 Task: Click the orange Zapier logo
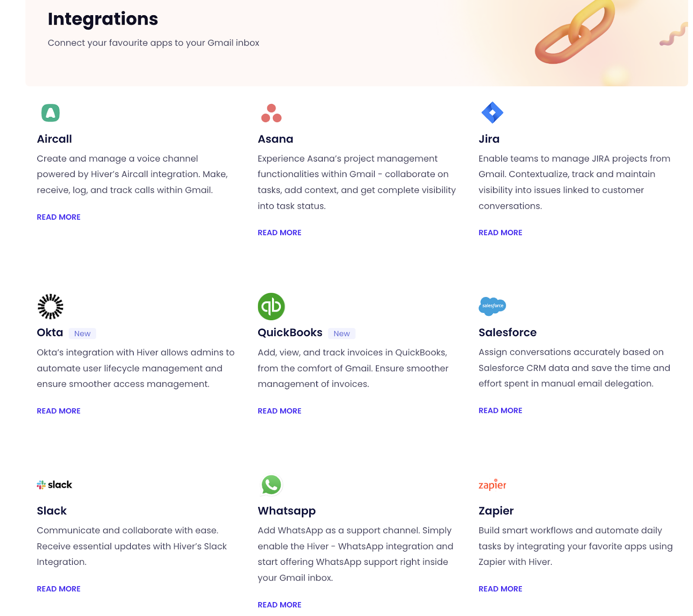tap(492, 484)
